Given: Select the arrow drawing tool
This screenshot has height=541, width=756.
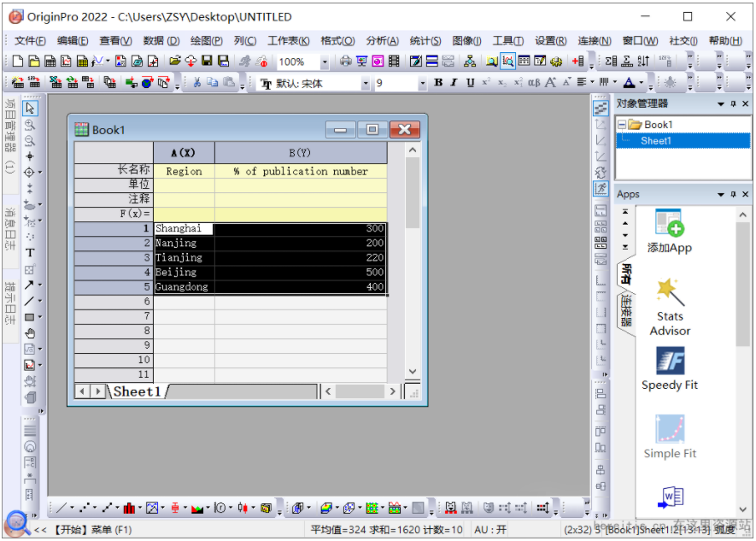Looking at the screenshot, I should pyautogui.click(x=29, y=285).
